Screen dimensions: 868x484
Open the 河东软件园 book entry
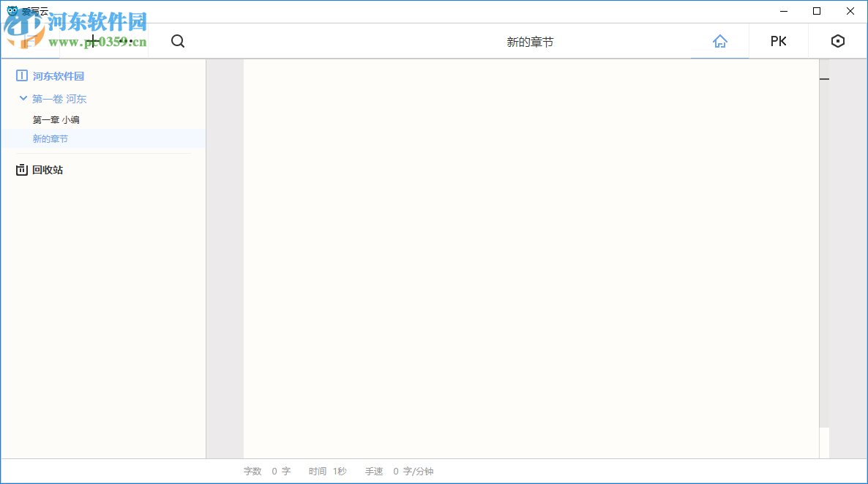coord(59,75)
